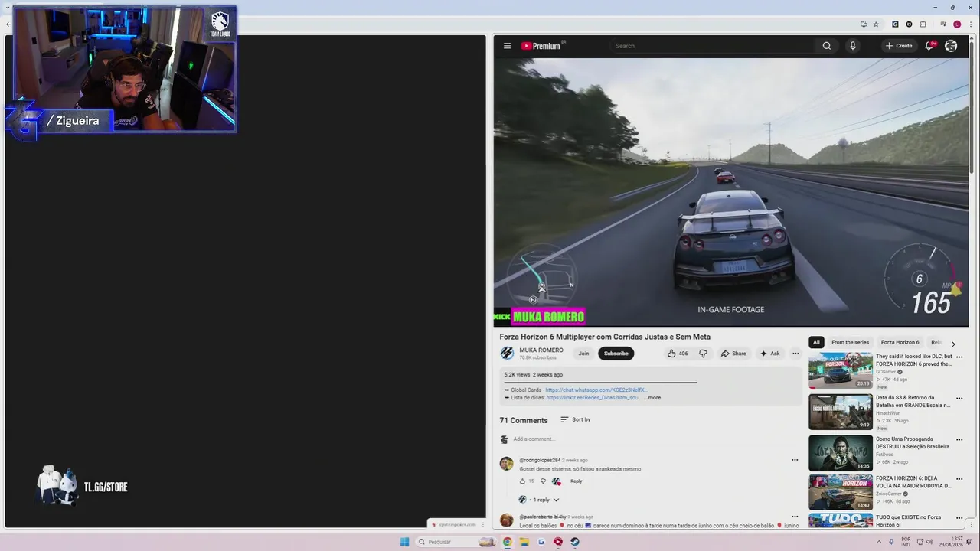Click Windows taskbar Pesquisar search box
The width and height of the screenshot is (980, 551).
(456, 542)
